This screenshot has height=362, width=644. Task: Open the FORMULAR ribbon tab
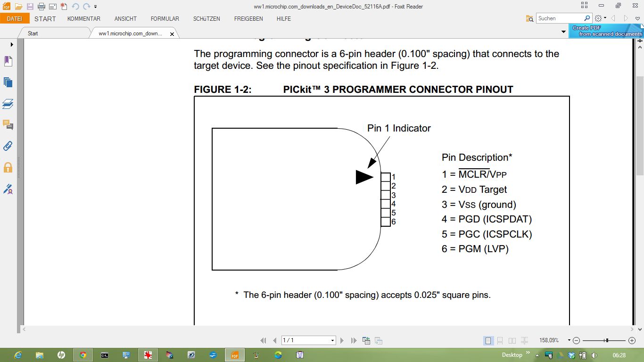coord(165,19)
